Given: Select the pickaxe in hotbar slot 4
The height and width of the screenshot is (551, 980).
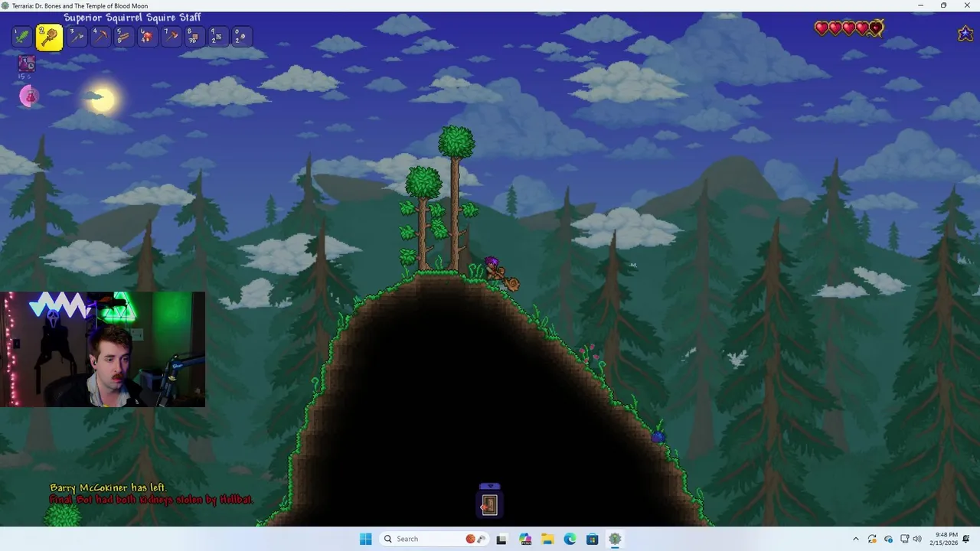Looking at the screenshot, I should point(100,36).
